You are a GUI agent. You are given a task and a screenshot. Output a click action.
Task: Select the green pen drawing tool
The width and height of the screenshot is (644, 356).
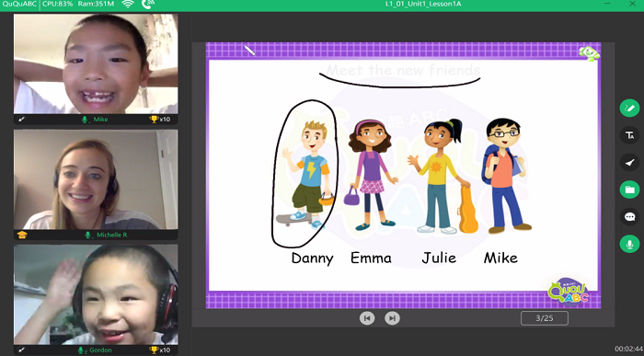click(629, 109)
